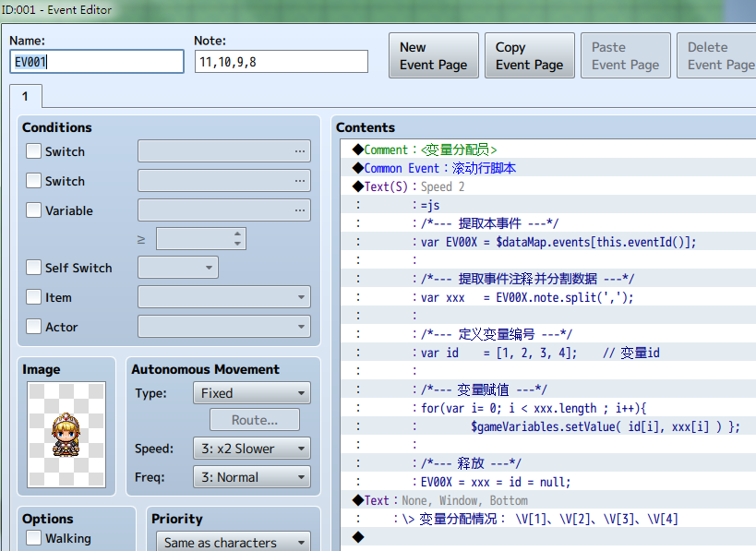Select the EV00X.note.split script line

click(x=548, y=297)
